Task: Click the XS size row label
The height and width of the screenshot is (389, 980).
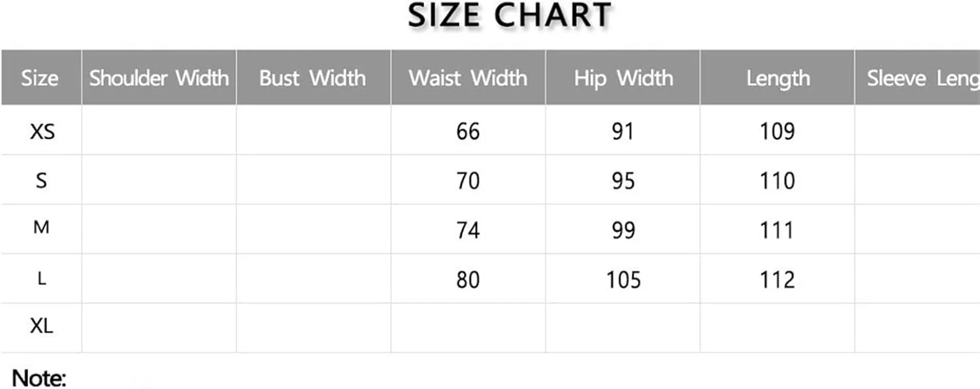Action: 42,131
